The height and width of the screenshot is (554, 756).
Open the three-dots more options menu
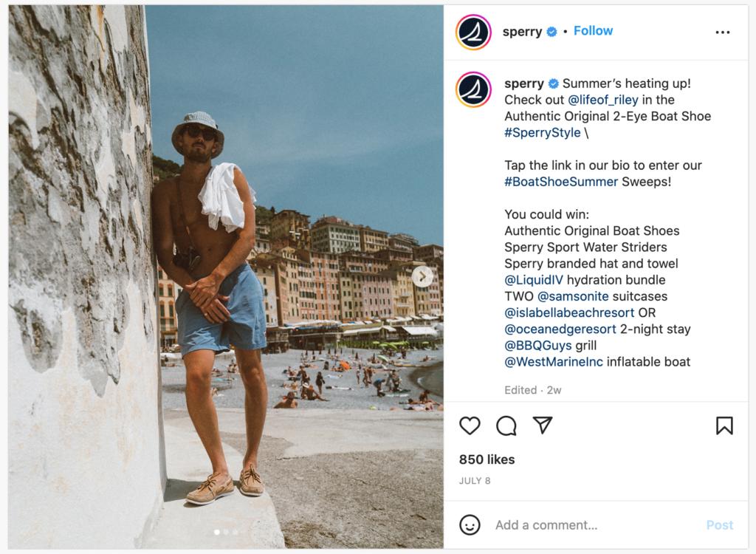pyautogui.click(x=723, y=33)
